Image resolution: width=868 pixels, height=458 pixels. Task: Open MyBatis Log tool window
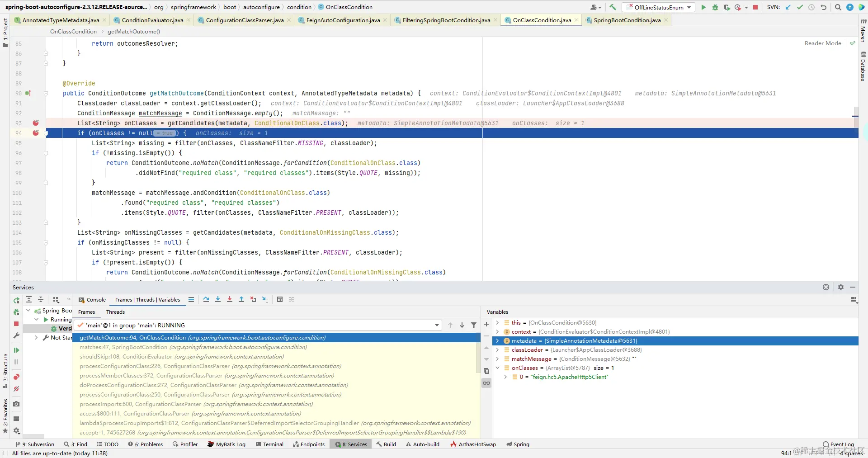226,444
